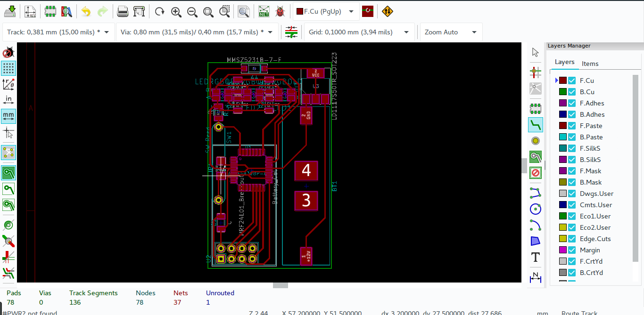Click the Dwgs.User gray color swatch

click(x=562, y=194)
